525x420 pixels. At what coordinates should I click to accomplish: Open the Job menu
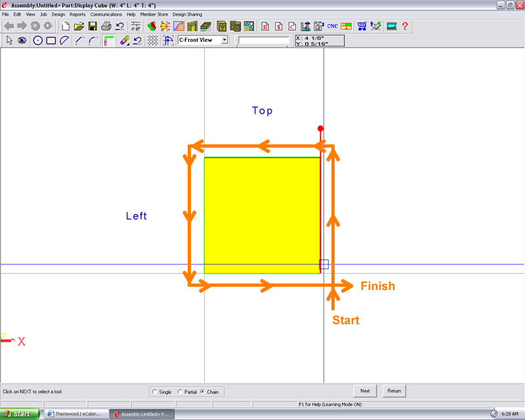[x=43, y=14]
